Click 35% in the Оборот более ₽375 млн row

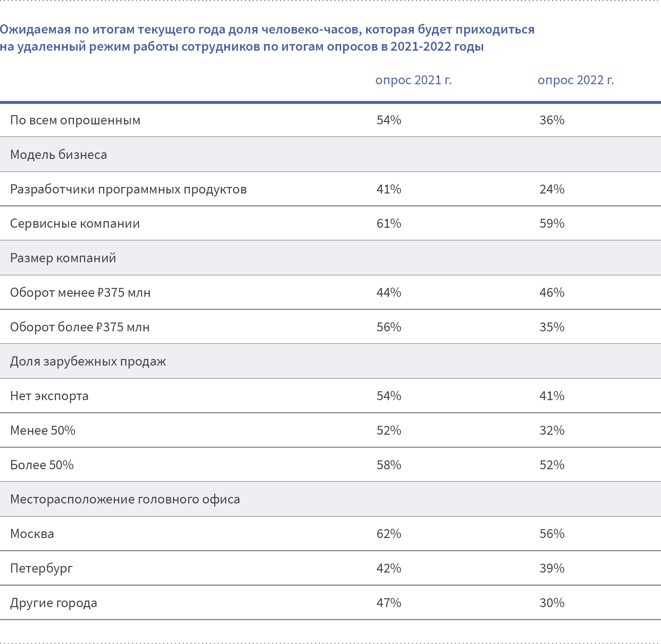click(x=552, y=327)
